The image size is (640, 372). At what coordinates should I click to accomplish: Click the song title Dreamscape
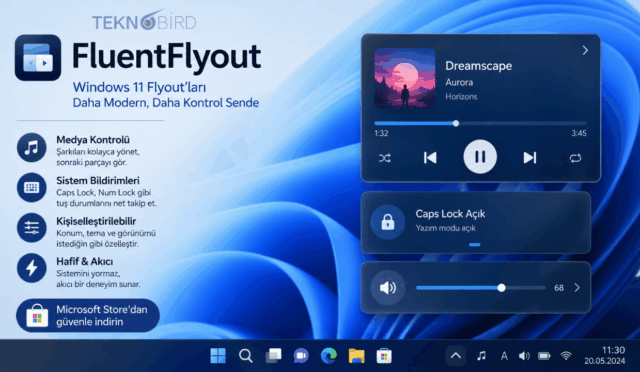click(478, 66)
